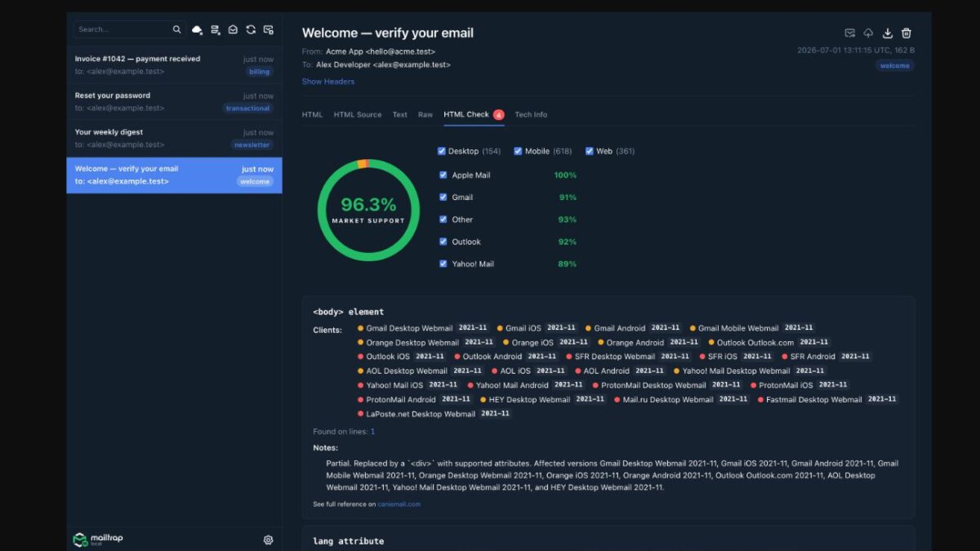The height and width of the screenshot is (551, 980).
Task: Click the welcome tag in the selected email row
Action: click(x=255, y=181)
